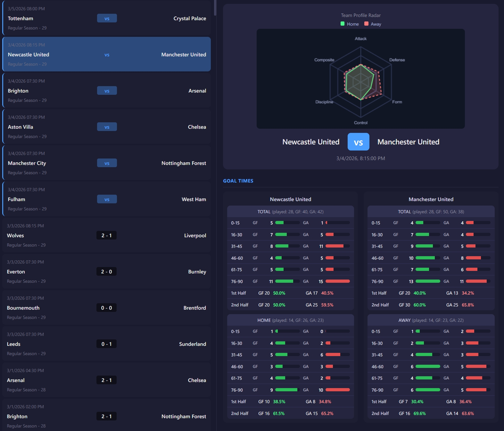Click the Newcastle TOTAL (played: 28) header

click(x=291, y=212)
